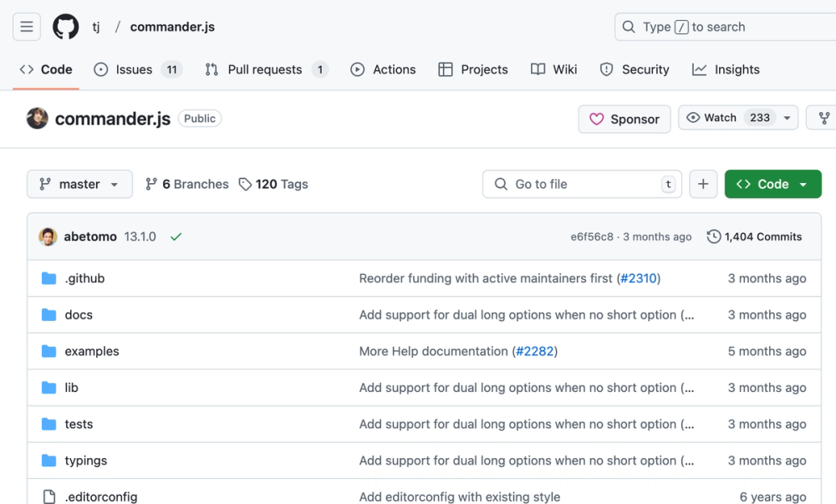Click the repository owner avatar beside commander.js

pyautogui.click(x=38, y=119)
